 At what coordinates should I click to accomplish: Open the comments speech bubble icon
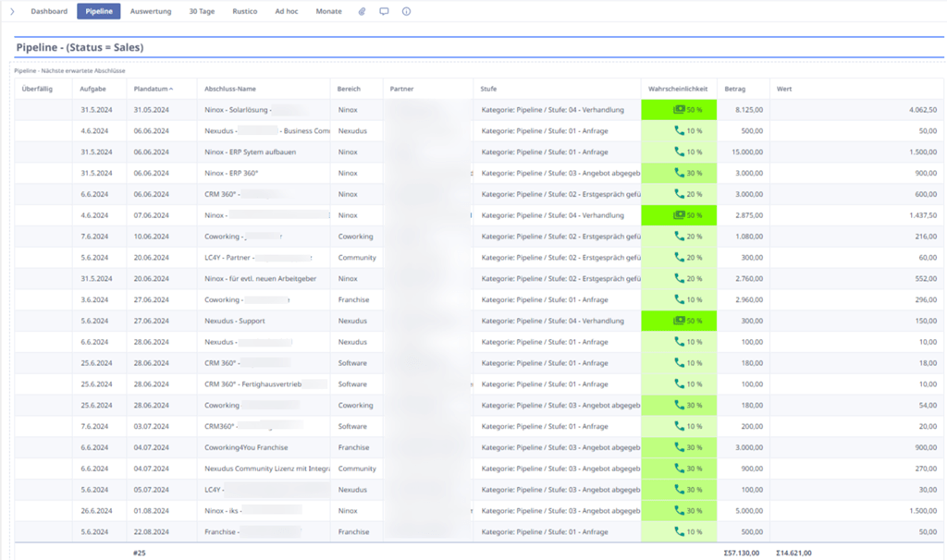coord(384,12)
